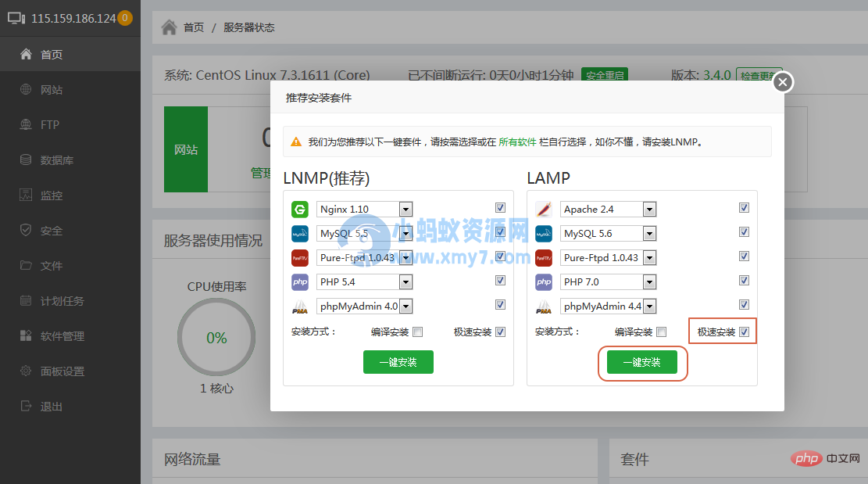Click the monitoring chart icon for 监控
Viewport: 868px width, 484px height.
tap(26, 195)
